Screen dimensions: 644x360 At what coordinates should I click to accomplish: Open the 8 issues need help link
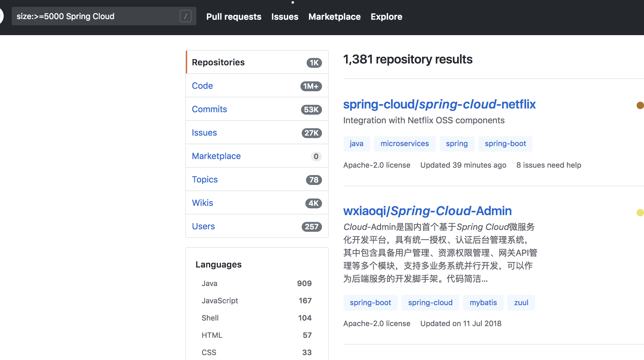(549, 165)
